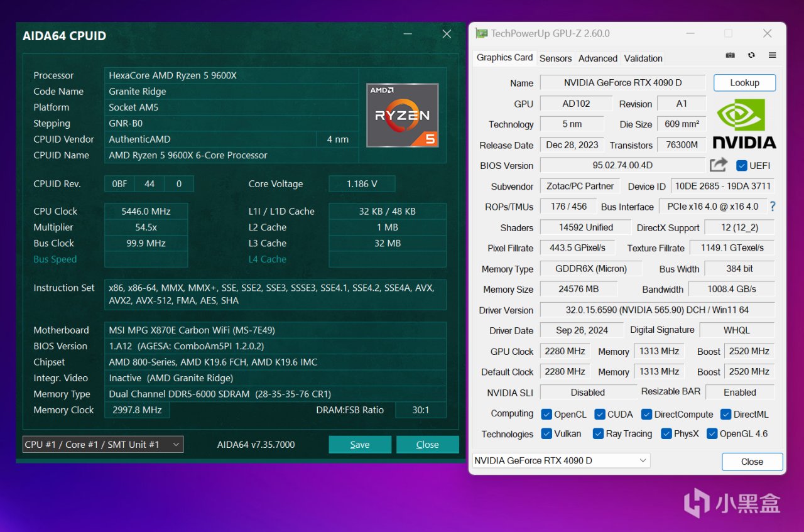
Task: Click the Core Voltage value 1.186 V
Action: point(362,184)
